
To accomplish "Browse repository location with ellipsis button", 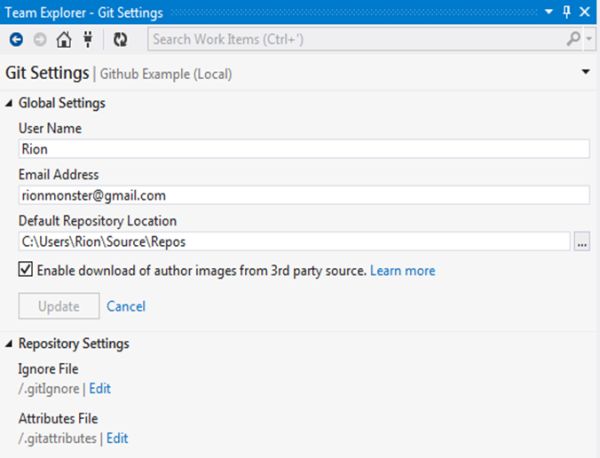I will click(x=582, y=241).
